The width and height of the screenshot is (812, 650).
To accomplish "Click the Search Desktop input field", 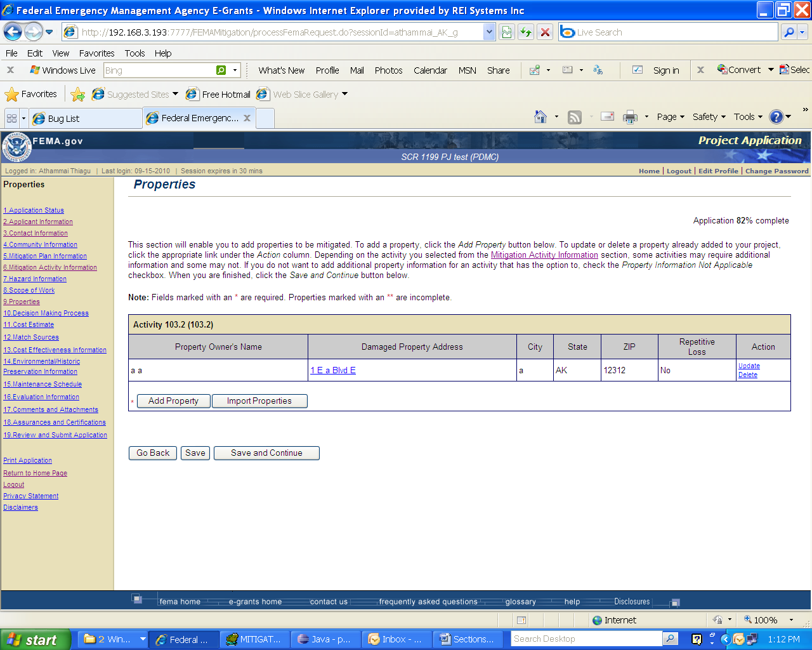I will 586,639.
